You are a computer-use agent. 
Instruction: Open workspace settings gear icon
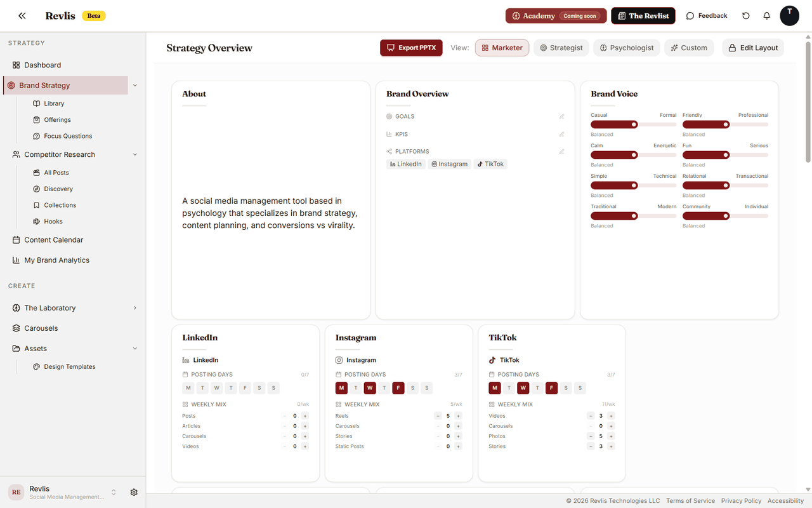[134, 492]
